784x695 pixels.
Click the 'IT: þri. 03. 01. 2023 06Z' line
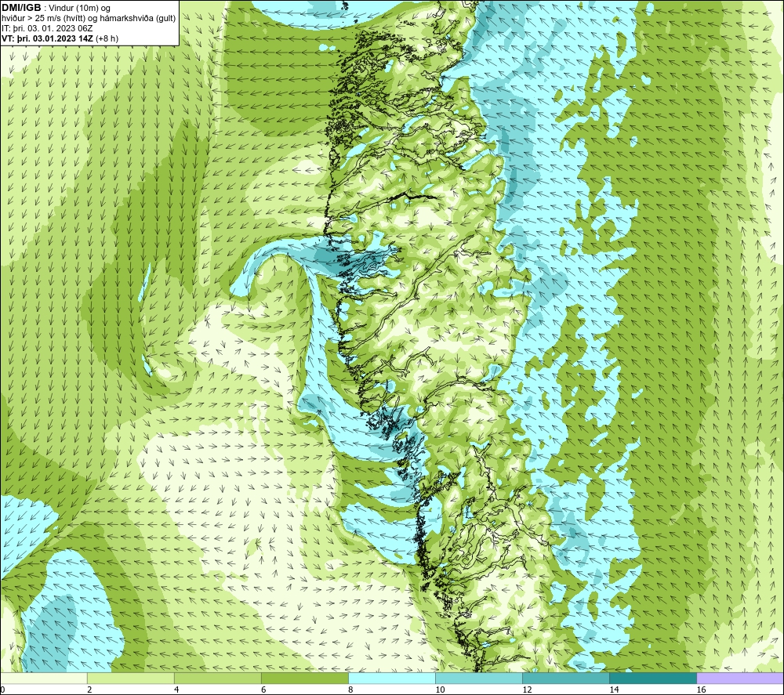pos(47,28)
